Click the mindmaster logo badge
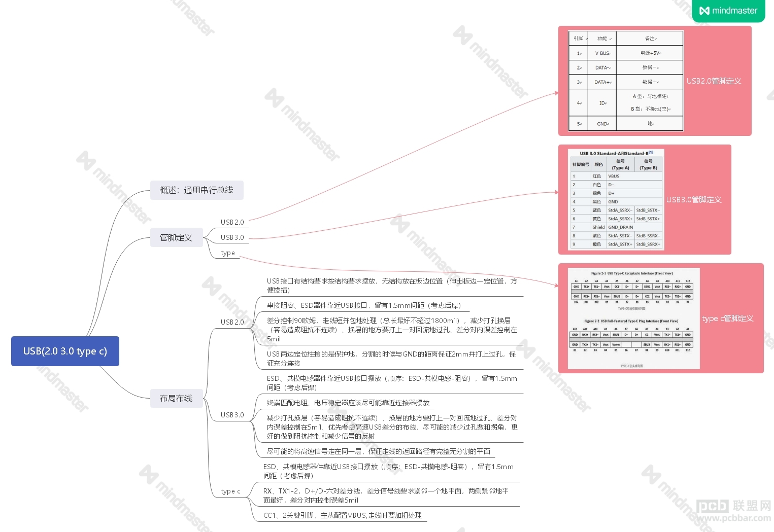This screenshot has height=532, width=774. (x=728, y=11)
